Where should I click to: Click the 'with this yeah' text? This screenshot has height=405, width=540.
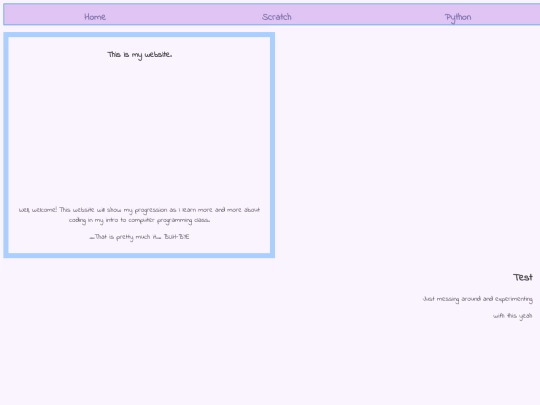point(512,316)
